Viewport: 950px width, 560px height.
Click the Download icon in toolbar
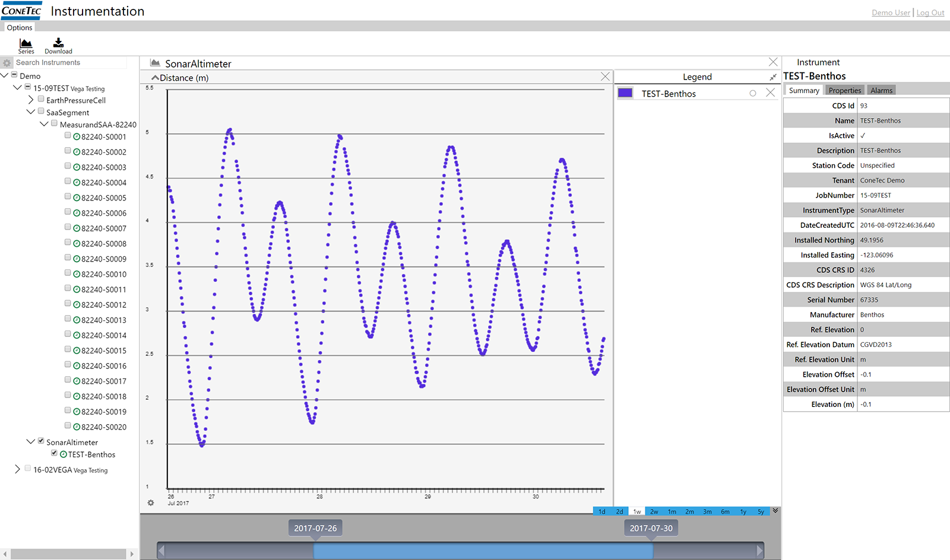pyautogui.click(x=58, y=43)
